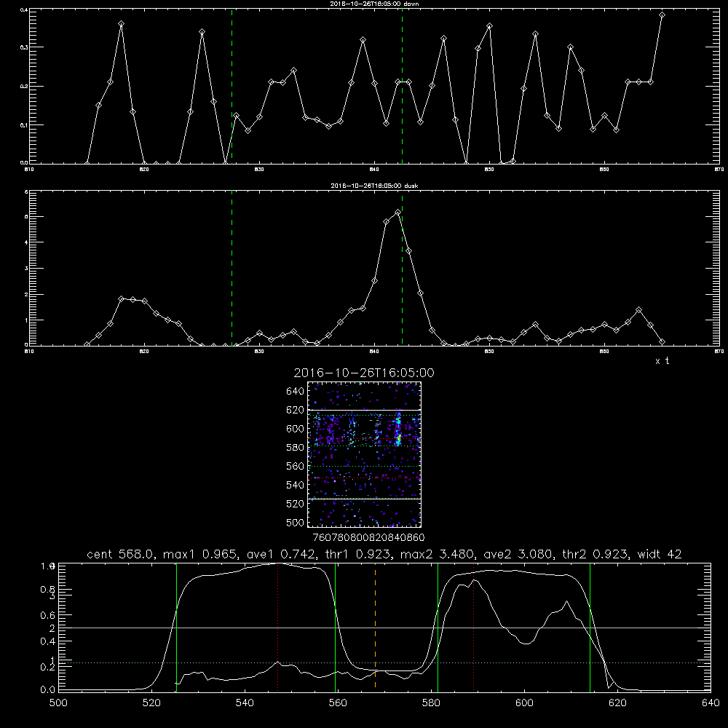Viewport: 728px width, 728px height.
Task: Click the small peak diamond after 860 in dusk plot
Action: click(x=639, y=309)
